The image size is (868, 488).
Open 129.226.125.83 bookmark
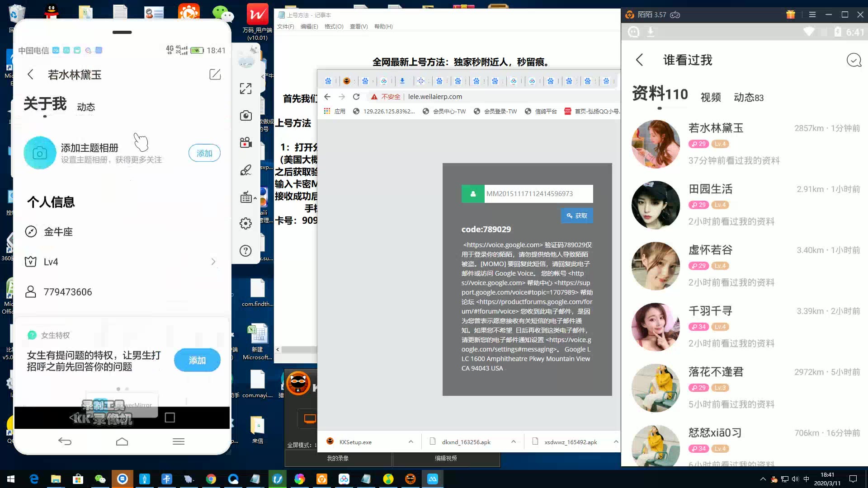click(x=384, y=111)
